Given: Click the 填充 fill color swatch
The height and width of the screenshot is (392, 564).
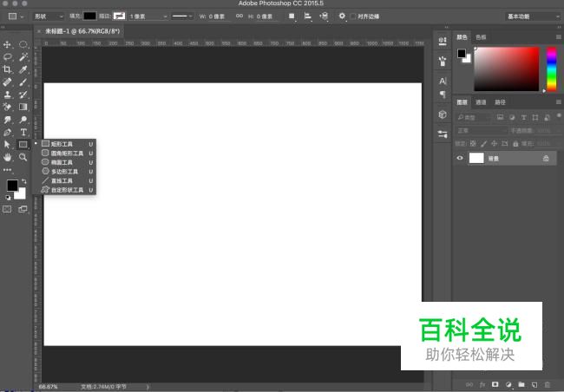Looking at the screenshot, I should [x=89, y=16].
